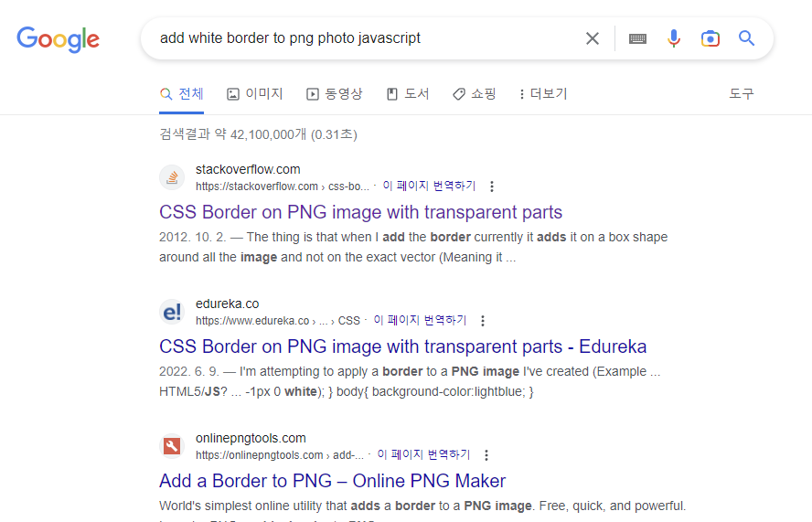This screenshot has height=522, width=812.
Task: Open more options for onlinepngtools.com result
Action: click(486, 455)
